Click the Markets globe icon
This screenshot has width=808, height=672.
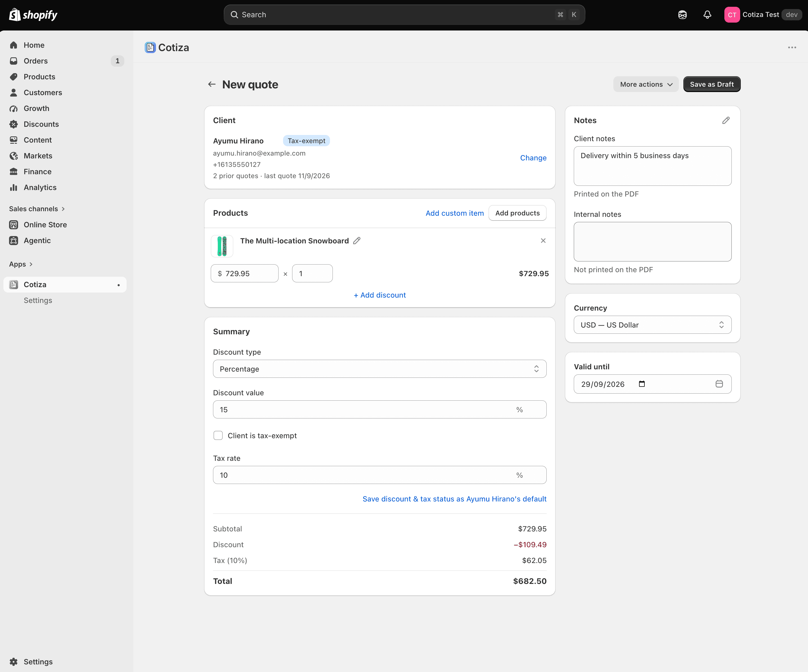pyautogui.click(x=14, y=156)
